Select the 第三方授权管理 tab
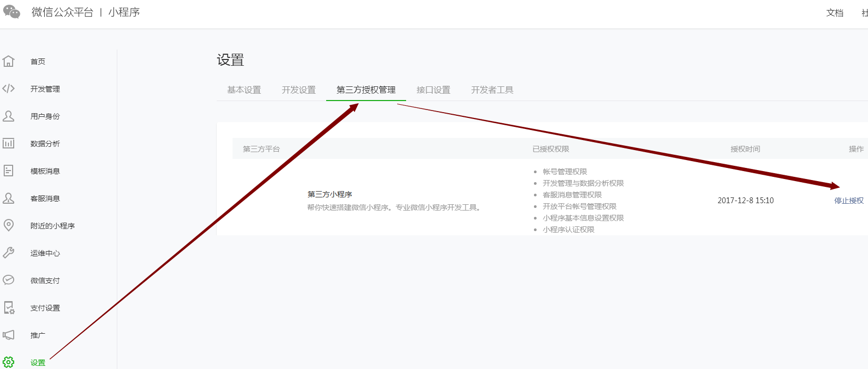Screen dimensions: 868x369 366,90
